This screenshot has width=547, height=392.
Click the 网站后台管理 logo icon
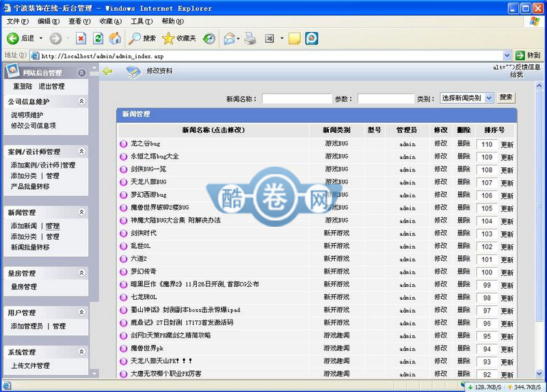pyautogui.click(x=12, y=70)
